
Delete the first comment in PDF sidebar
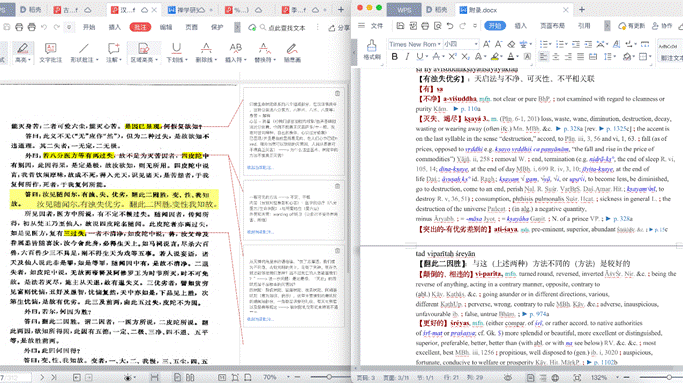[x=337, y=93]
